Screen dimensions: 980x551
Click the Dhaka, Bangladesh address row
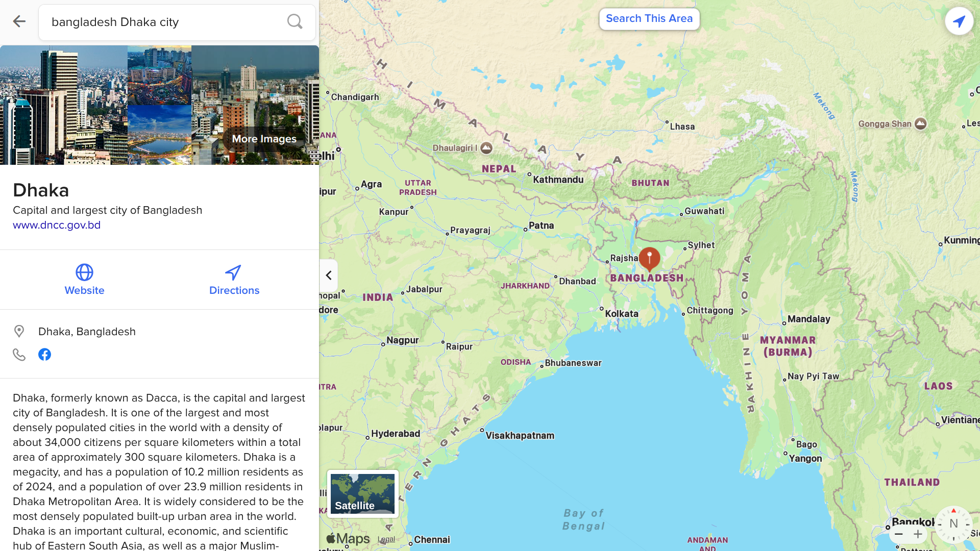coord(159,332)
